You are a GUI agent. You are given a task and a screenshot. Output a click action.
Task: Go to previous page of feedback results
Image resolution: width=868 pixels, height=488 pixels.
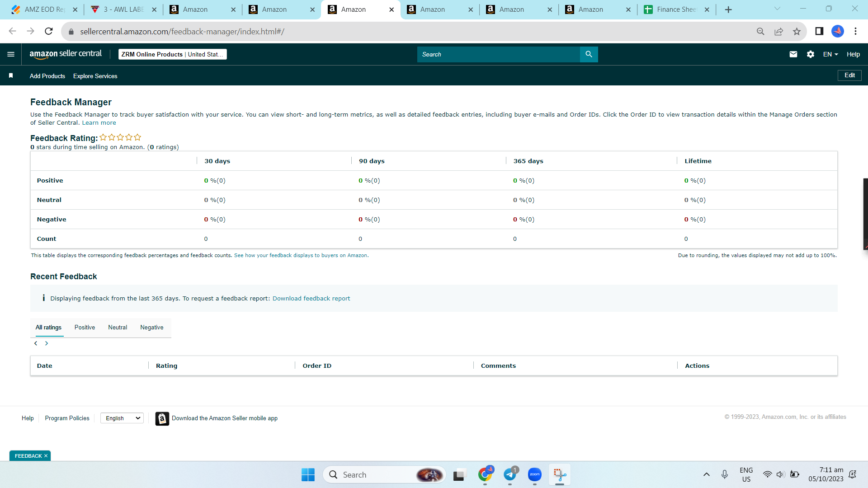coord(36,343)
